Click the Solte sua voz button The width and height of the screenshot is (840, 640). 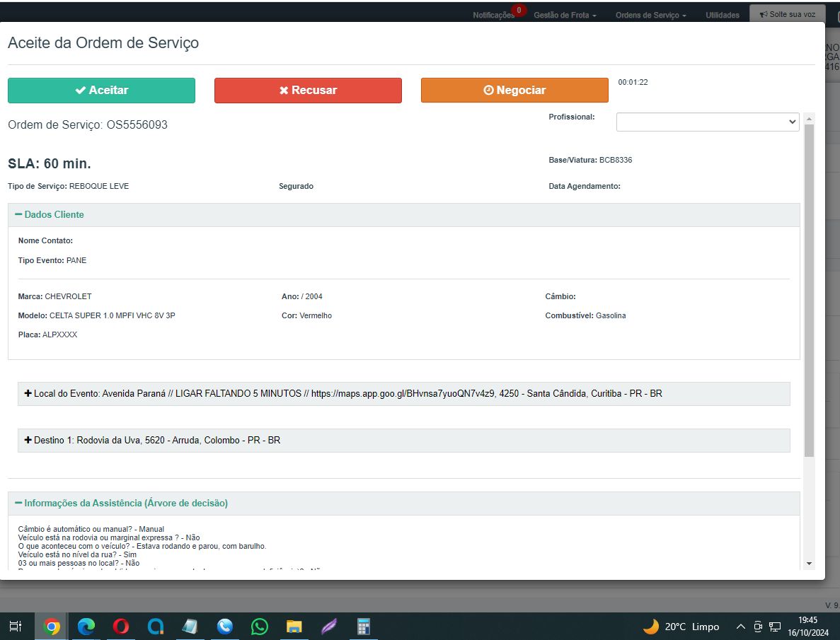[x=788, y=14]
